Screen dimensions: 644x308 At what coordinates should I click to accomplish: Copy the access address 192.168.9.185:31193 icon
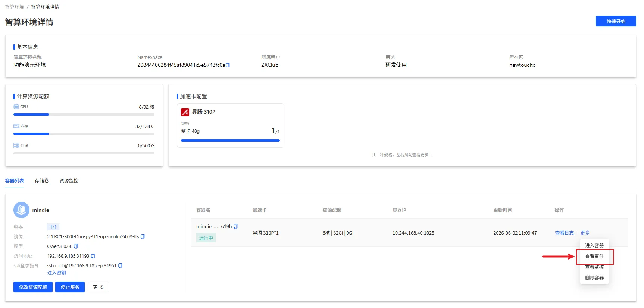(93, 256)
